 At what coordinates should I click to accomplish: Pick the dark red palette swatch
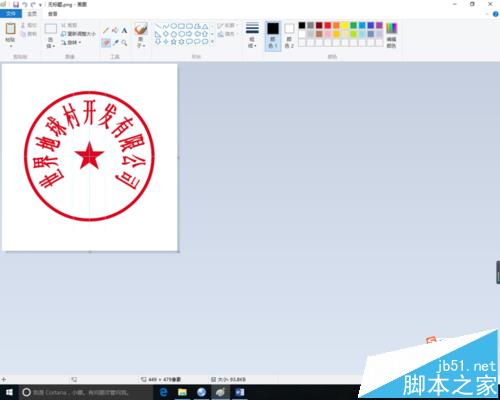point(319,25)
